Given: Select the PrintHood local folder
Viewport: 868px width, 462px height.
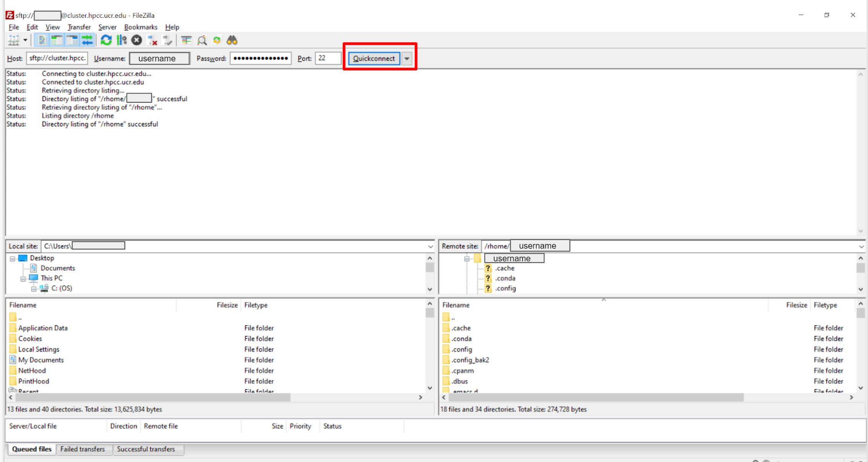Looking at the screenshot, I should click(x=33, y=381).
